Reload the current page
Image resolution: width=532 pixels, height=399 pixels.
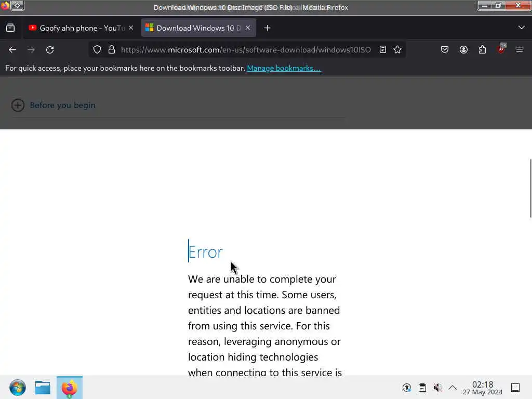(50, 50)
